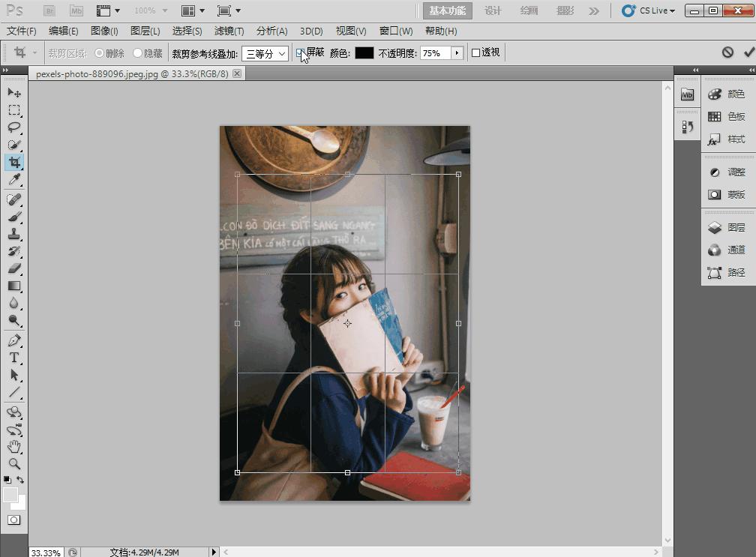This screenshot has height=557, width=756.
Task: Select the Rectangular Marquee tool
Action: click(14, 110)
